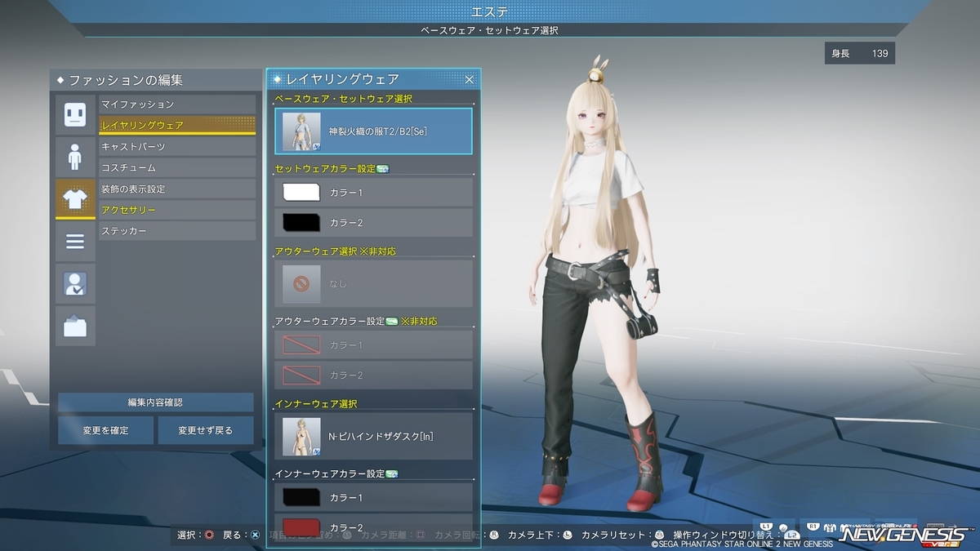
Task: Click the innerwear thumbnail image
Action: [301, 436]
